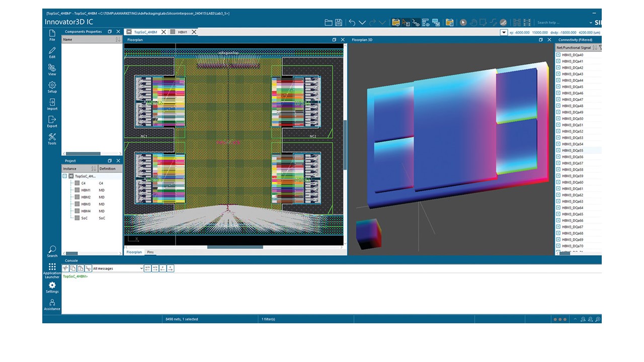Open the coordinate bar dropdown arrow
This screenshot has height=362, width=644.
pos(504,32)
